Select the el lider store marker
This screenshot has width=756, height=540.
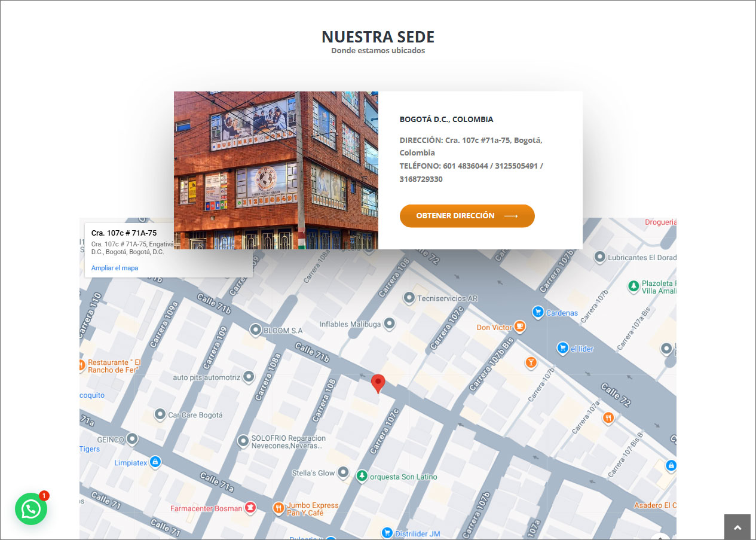[x=562, y=348]
